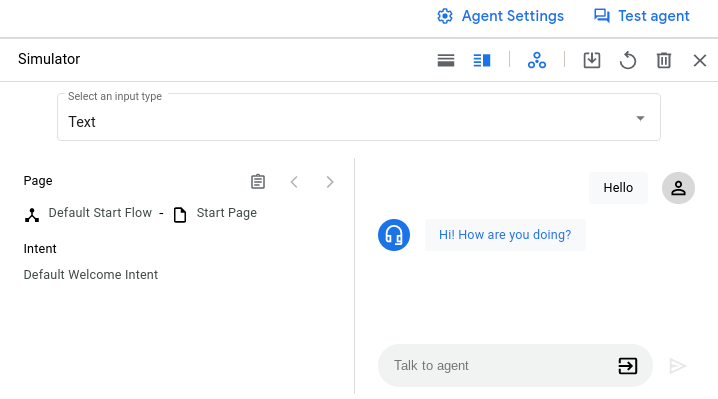Switch to single-column simulator layout
This screenshot has width=718, height=399.
click(x=446, y=60)
